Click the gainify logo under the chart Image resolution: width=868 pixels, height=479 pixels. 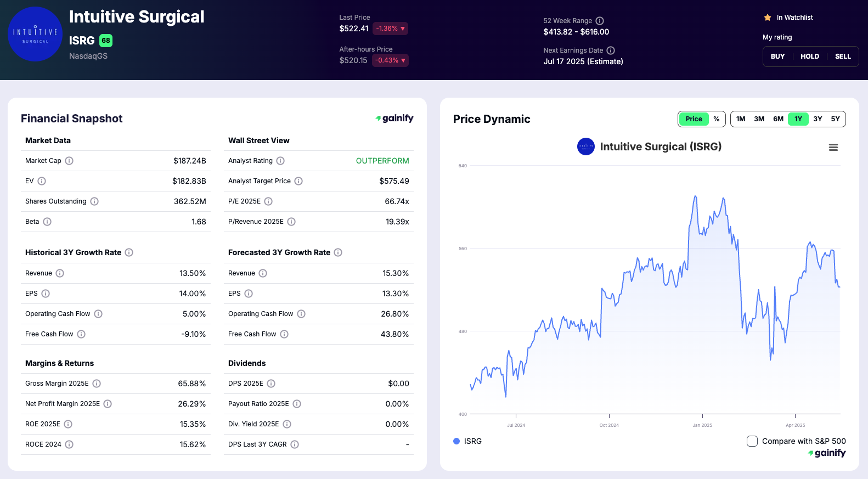827,453
